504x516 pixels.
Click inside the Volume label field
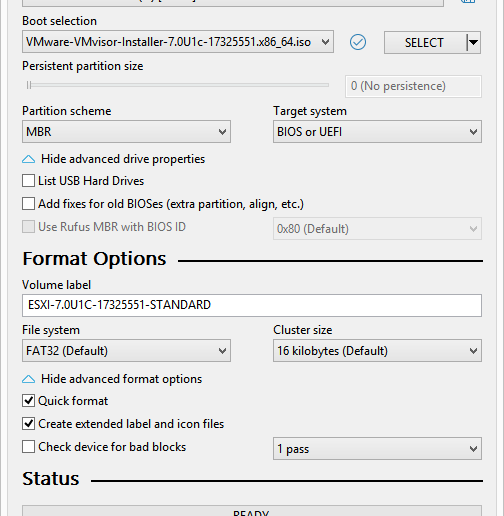tap(252, 305)
